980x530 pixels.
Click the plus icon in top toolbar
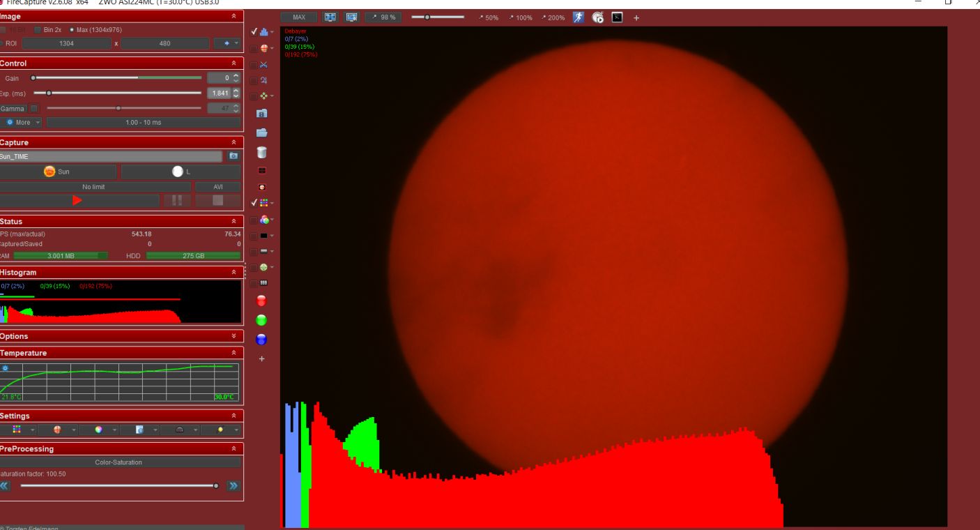click(x=636, y=17)
